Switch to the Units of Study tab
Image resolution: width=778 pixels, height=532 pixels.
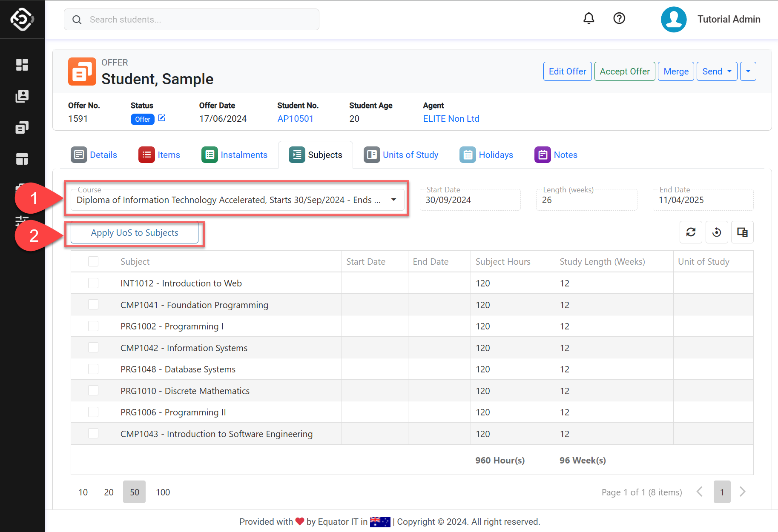[401, 155]
